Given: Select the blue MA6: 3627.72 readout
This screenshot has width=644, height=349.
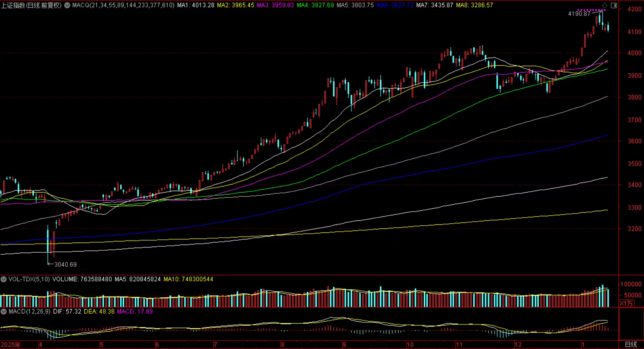Looking at the screenshot, I should pos(395,5).
